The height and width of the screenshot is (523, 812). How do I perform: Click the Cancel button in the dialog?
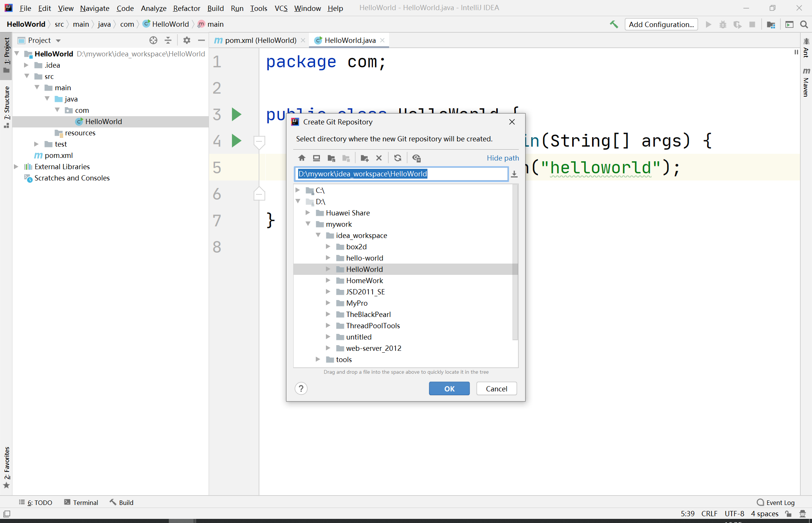click(497, 388)
